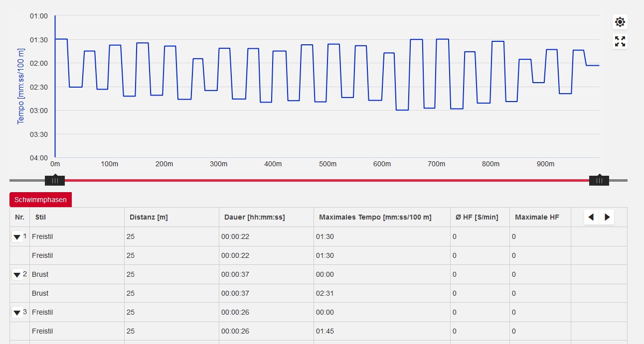Click the Freistil sub-row with tempo 01:45
Image resolution: width=644 pixels, height=344 pixels.
click(42, 331)
